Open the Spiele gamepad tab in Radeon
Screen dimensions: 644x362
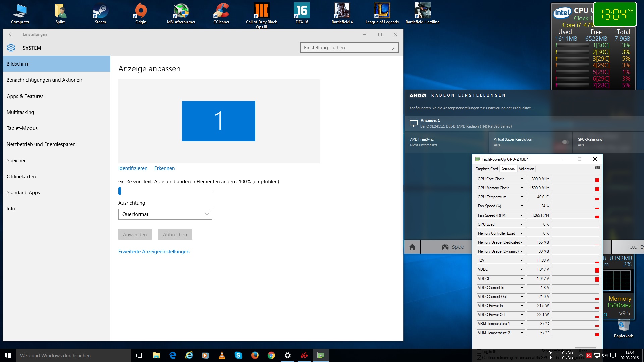tap(452, 247)
